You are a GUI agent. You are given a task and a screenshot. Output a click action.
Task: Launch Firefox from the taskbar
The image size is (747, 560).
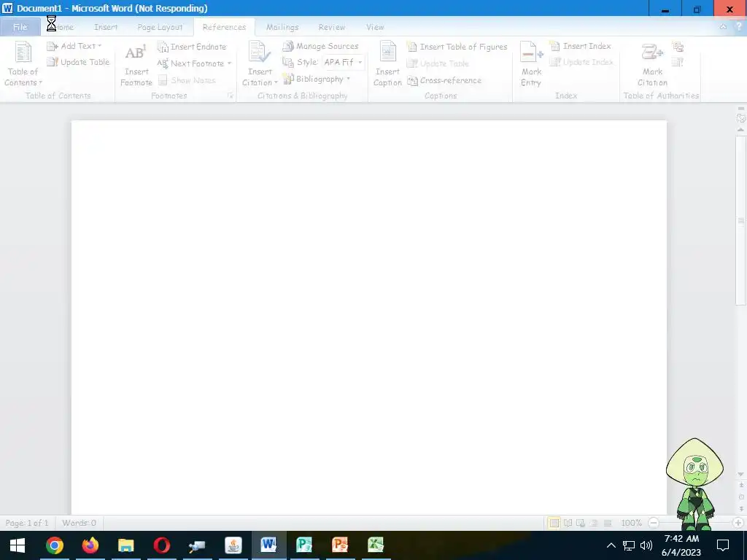90,545
